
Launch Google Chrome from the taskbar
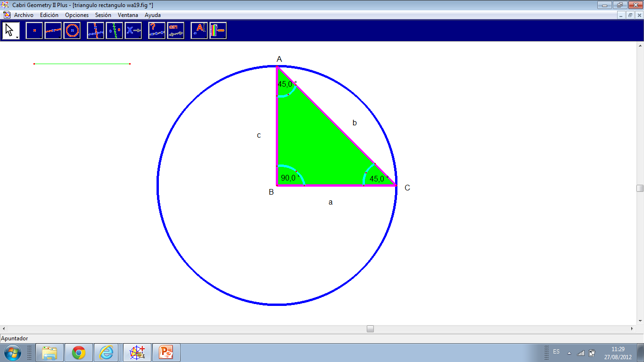(x=79, y=353)
